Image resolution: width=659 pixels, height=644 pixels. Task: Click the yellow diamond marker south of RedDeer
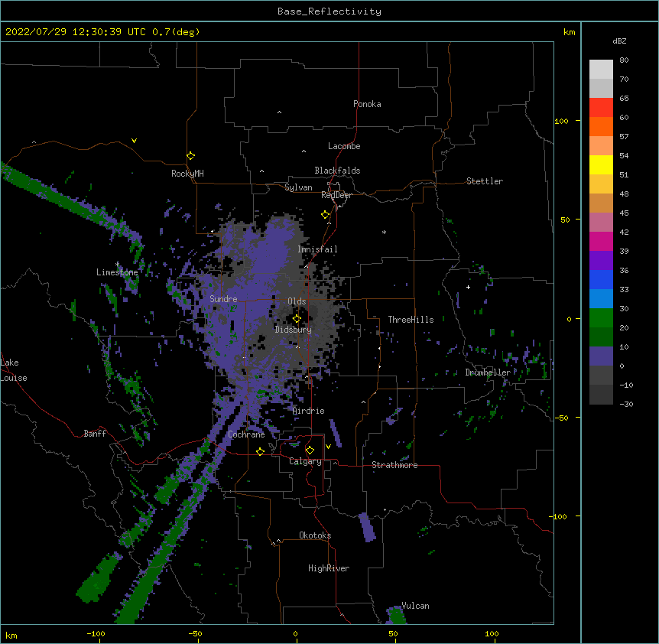click(x=326, y=215)
